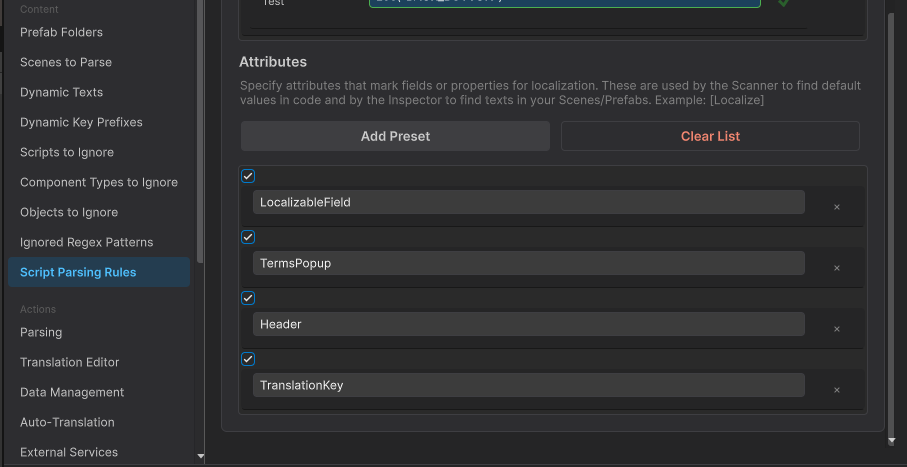Select Dynamic Key Prefixes entry
This screenshot has height=467, width=907.
coord(81,123)
